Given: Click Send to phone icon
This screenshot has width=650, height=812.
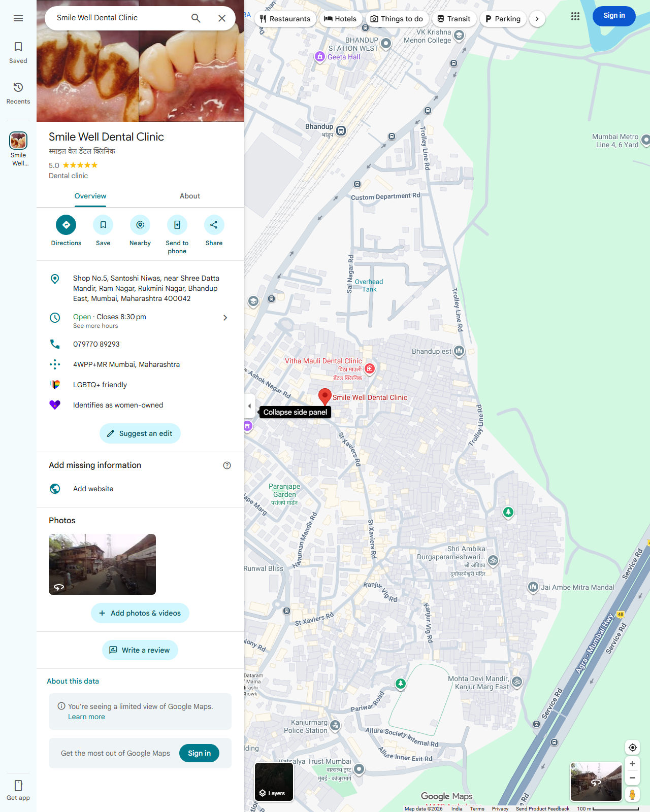Looking at the screenshot, I should [x=177, y=225].
